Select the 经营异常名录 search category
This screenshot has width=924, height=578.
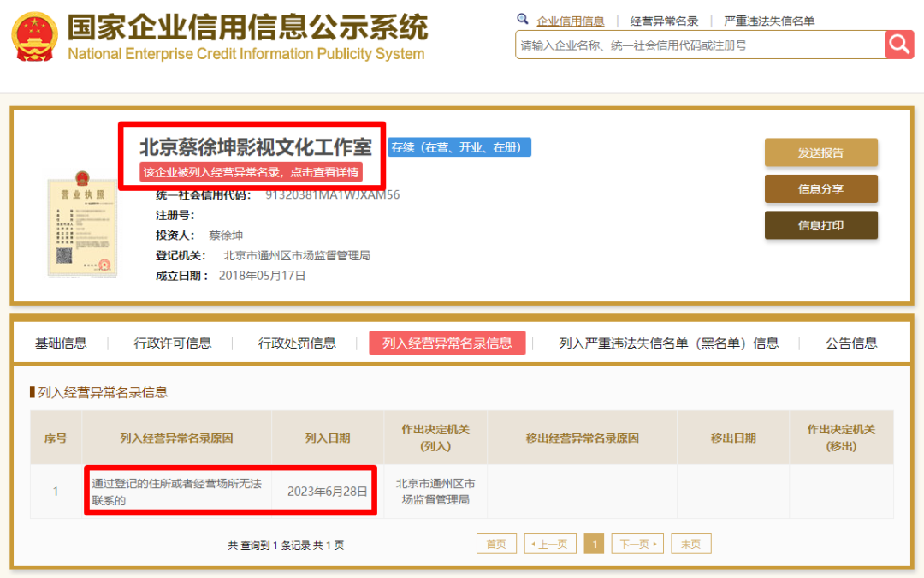pos(664,21)
